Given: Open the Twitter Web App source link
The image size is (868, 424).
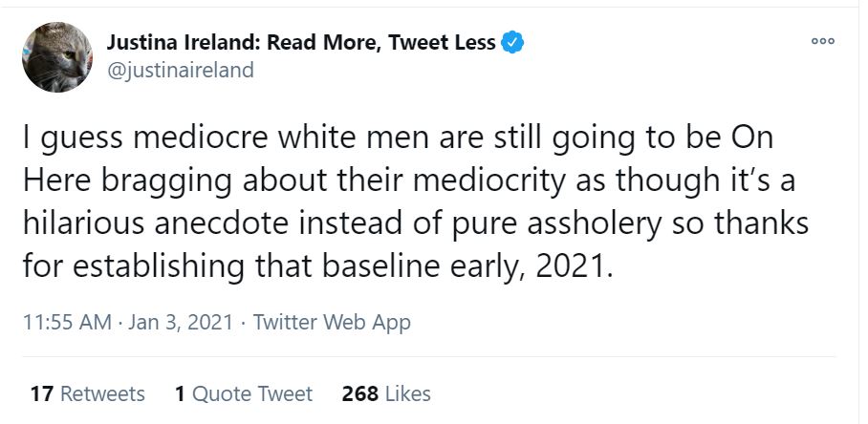Looking at the screenshot, I should [332, 322].
